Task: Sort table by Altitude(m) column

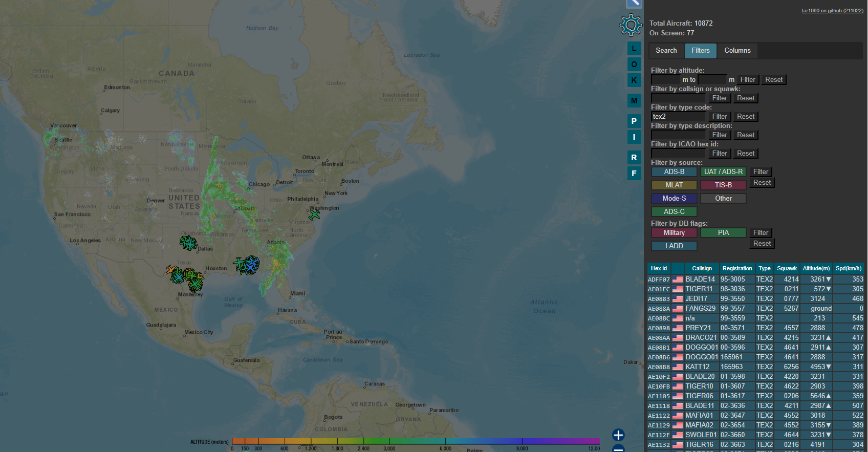Action: coord(816,269)
